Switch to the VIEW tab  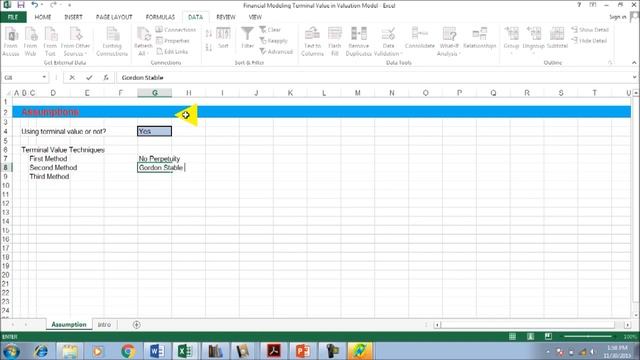pyautogui.click(x=255, y=17)
